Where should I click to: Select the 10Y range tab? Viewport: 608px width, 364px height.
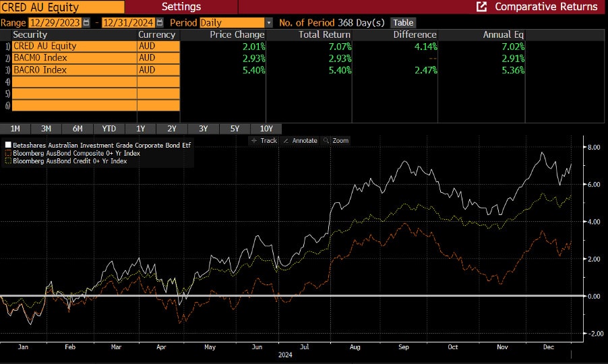click(266, 129)
